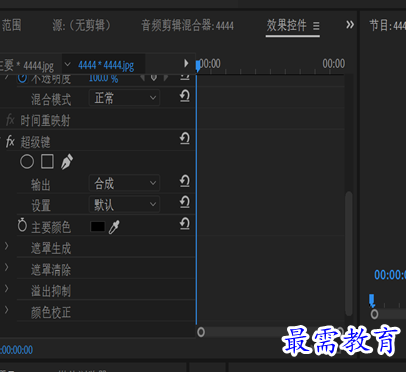
Task: Open 效果控件 panel menu
Action: (316, 26)
